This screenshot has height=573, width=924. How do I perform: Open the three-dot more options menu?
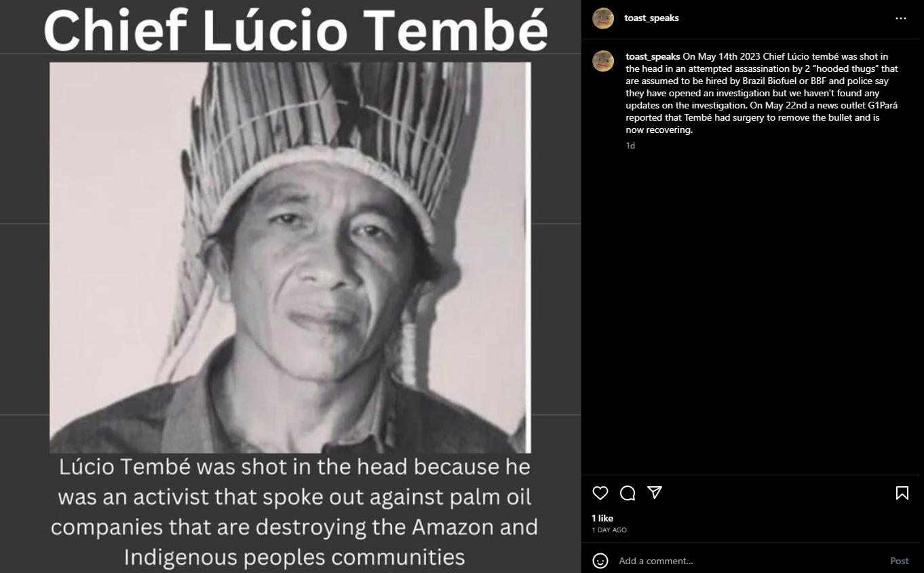[x=901, y=18]
